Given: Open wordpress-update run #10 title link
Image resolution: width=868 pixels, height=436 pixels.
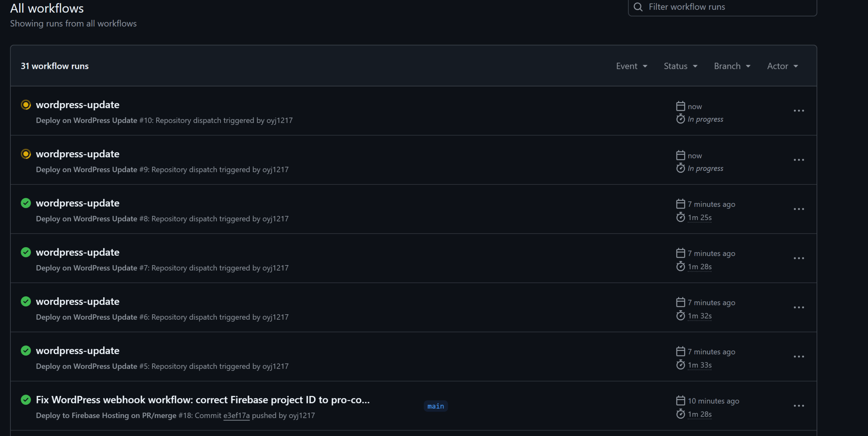Looking at the screenshot, I should tap(78, 105).
